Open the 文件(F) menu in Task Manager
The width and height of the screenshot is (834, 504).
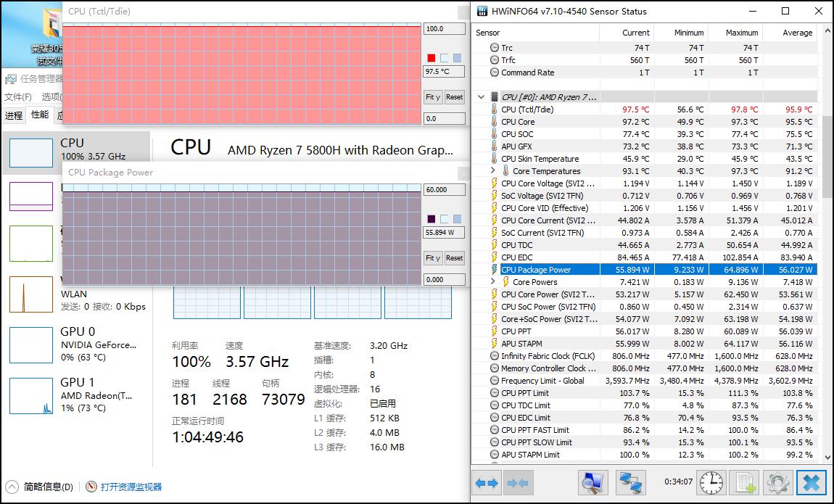click(x=18, y=96)
